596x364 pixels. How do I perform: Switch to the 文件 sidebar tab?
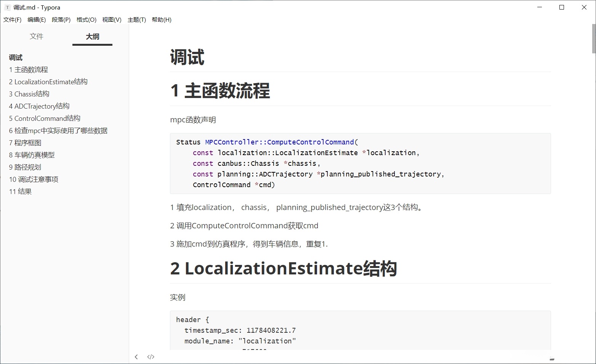tap(37, 36)
